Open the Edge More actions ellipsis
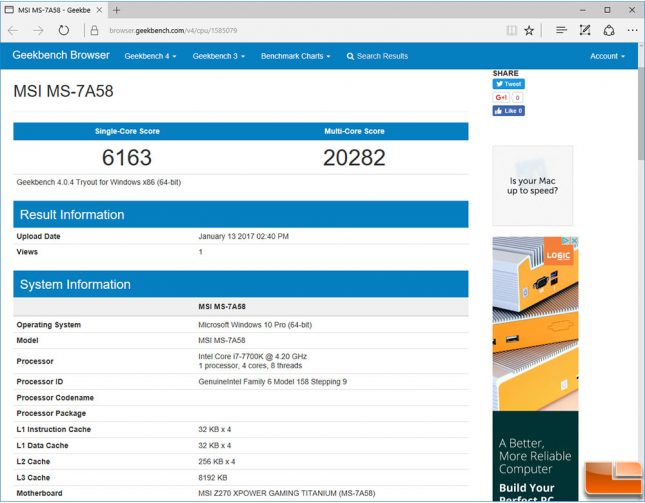The height and width of the screenshot is (503, 645). (632, 30)
